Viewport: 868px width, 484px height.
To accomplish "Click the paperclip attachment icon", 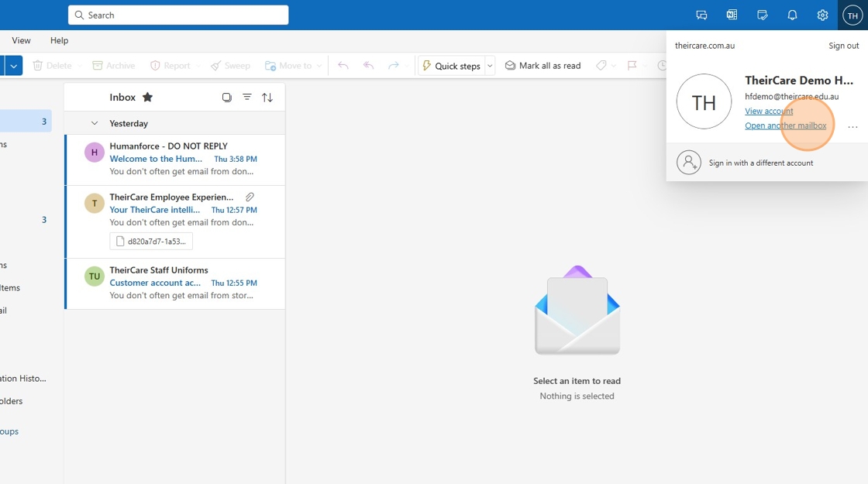I will coord(250,197).
